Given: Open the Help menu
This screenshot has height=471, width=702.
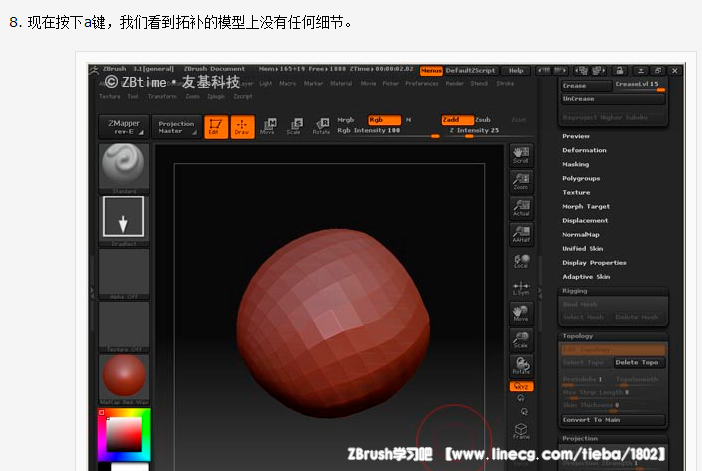Looking at the screenshot, I should (x=516, y=71).
